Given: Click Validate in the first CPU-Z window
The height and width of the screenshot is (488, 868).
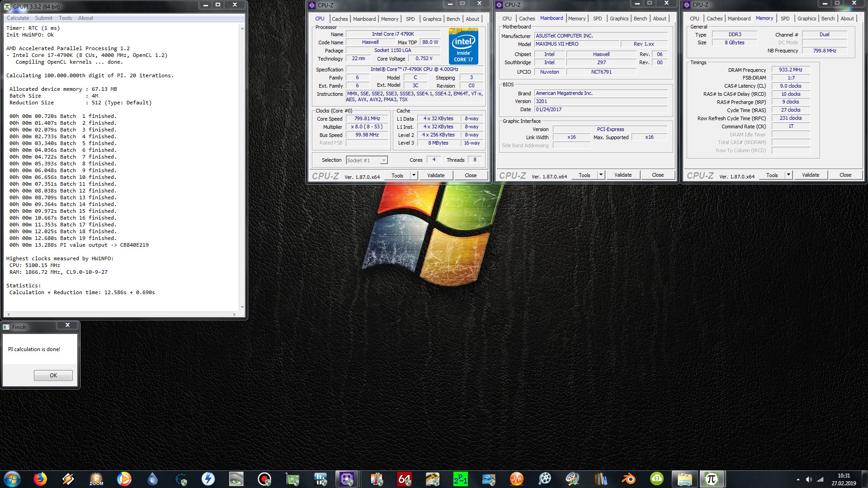Looking at the screenshot, I should click(436, 175).
